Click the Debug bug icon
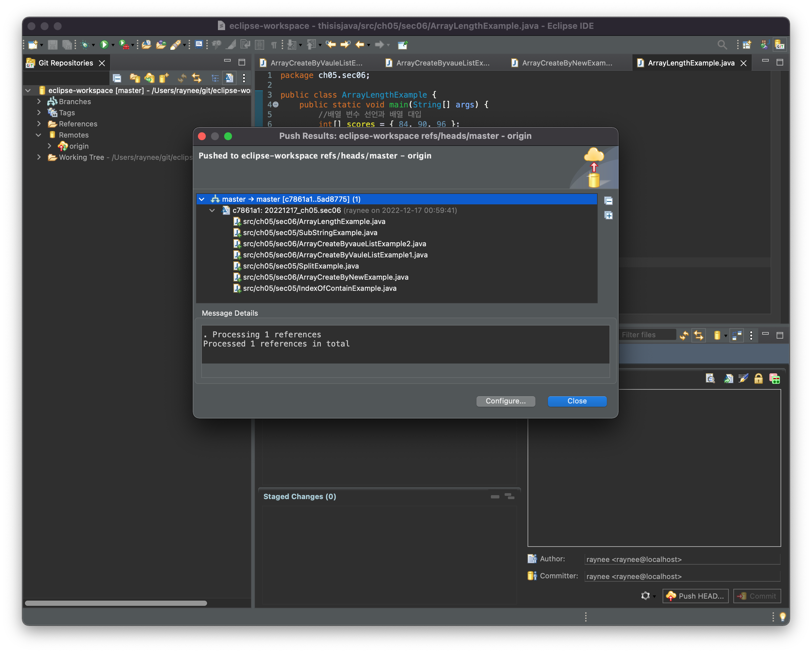The height and width of the screenshot is (653, 812). (x=85, y=45)
